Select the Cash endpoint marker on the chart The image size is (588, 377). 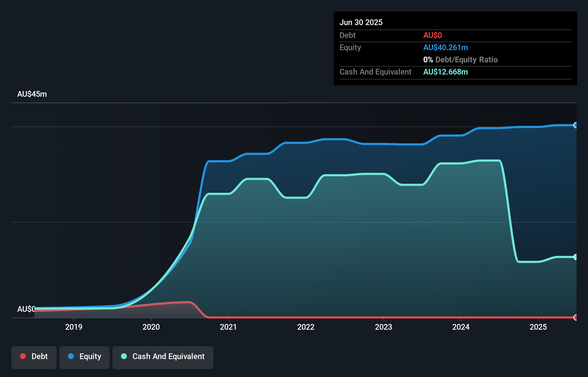coord(575,257)
